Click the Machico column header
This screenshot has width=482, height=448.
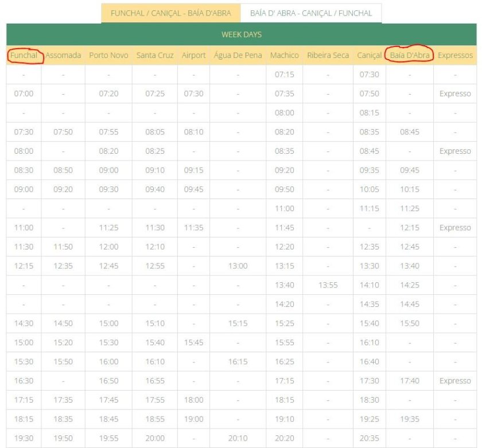(284, 56)
